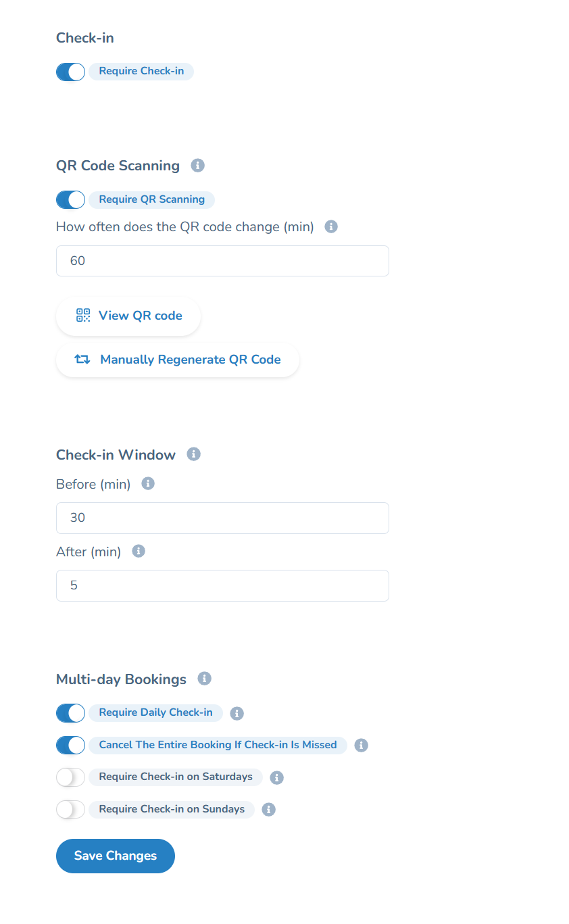Click the Multi-day Bookings info icon
Viewport: 569px width, 924px height.
click(x=204, y=679)
